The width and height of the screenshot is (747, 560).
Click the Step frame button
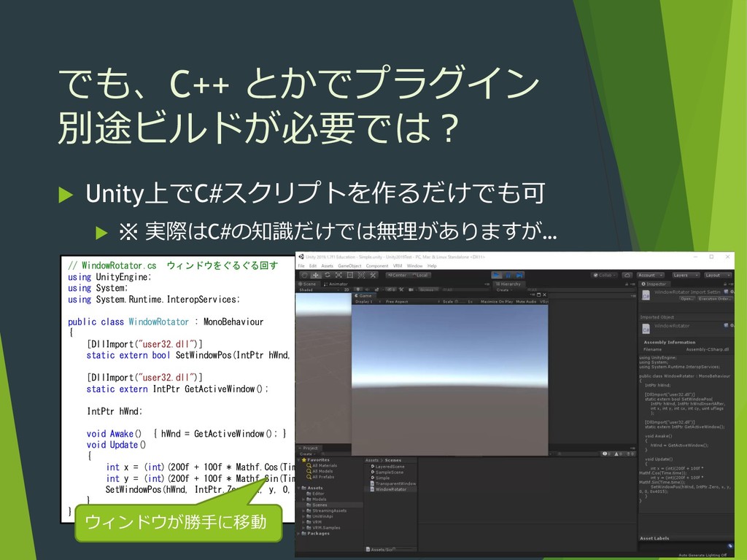[x=519, y=275]
